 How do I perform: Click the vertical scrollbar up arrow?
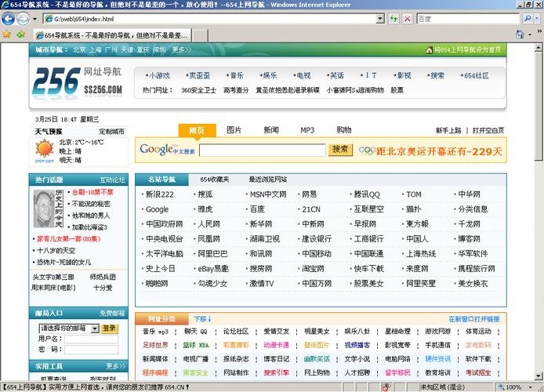coord(539,48)
